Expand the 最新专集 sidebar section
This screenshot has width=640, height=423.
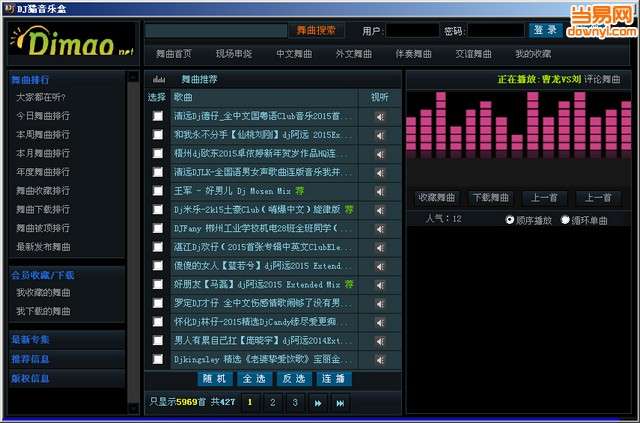click(30, 339)
